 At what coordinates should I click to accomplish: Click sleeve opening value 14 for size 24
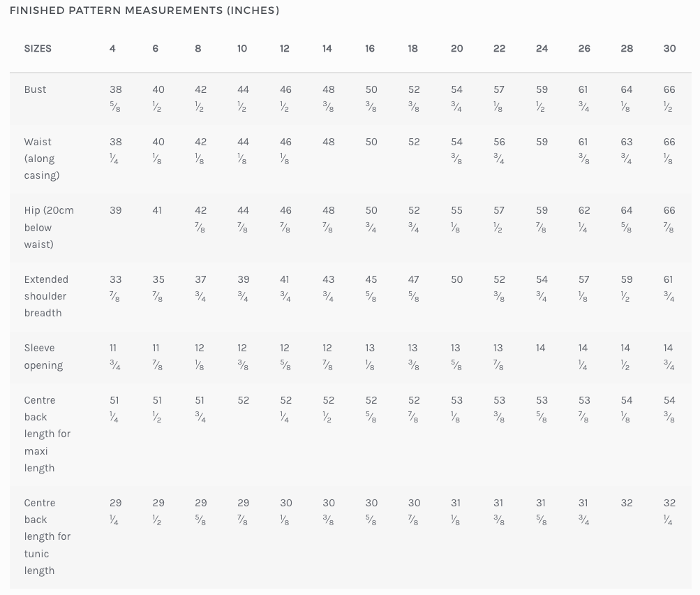540,348
